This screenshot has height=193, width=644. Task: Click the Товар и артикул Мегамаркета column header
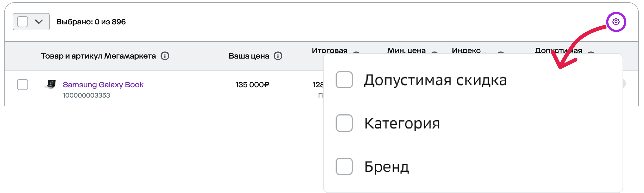click(98, 56)
